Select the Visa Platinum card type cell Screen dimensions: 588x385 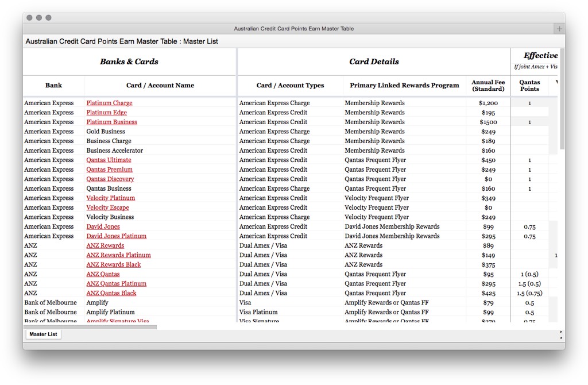tap(290, 312)
